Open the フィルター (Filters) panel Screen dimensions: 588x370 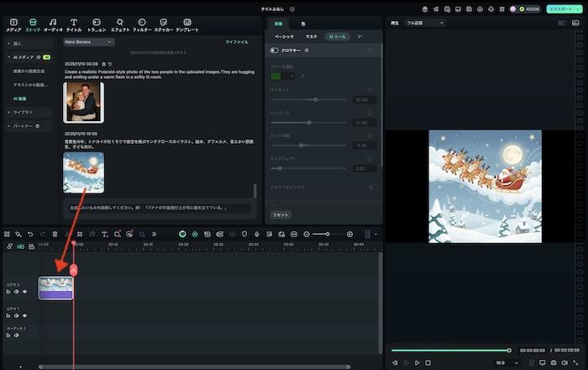click(x=142, y=24)
